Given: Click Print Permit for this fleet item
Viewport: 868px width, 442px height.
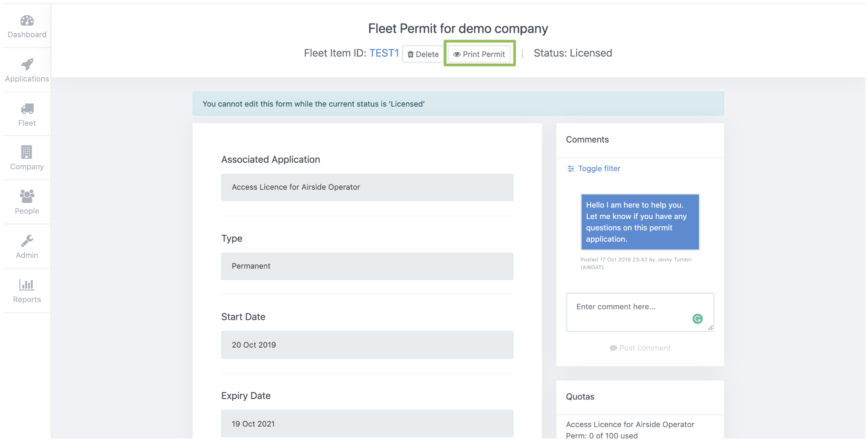Looking at the screenshot, I should pos(479,54).
